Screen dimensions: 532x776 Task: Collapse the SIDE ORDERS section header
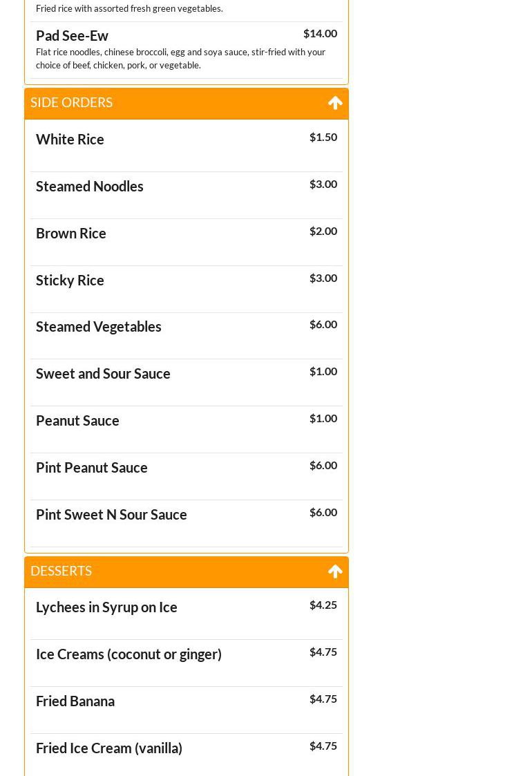[x=72, y=102]
